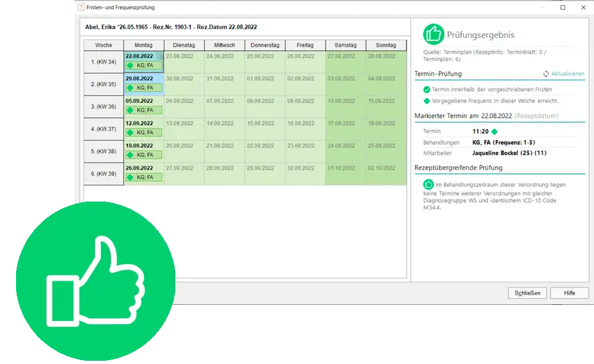Select week row 4. (KW 37)
The width and height of the screenshot is (594, 364).
click(x=103, y=129)
